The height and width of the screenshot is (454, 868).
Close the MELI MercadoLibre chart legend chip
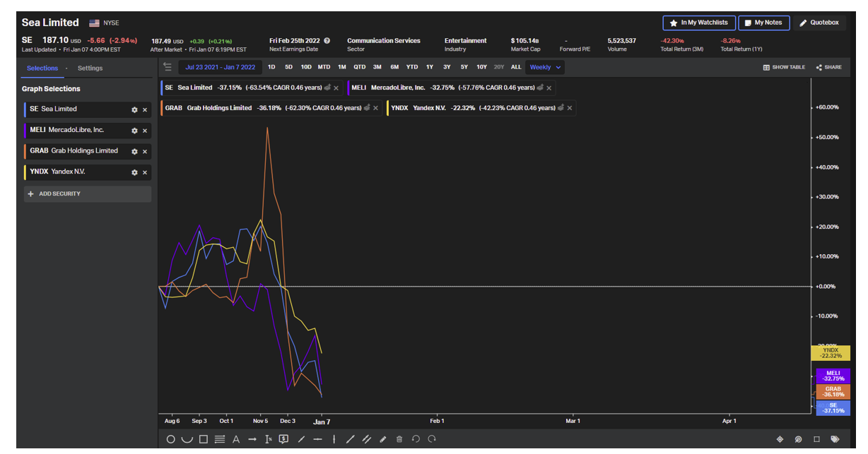click(549, 88)
